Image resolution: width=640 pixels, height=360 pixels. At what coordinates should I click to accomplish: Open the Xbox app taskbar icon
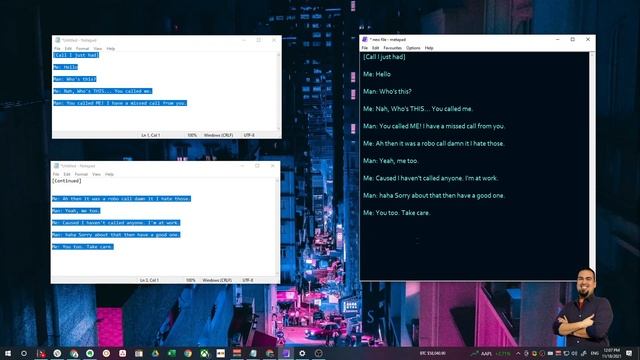click(204, 353)
